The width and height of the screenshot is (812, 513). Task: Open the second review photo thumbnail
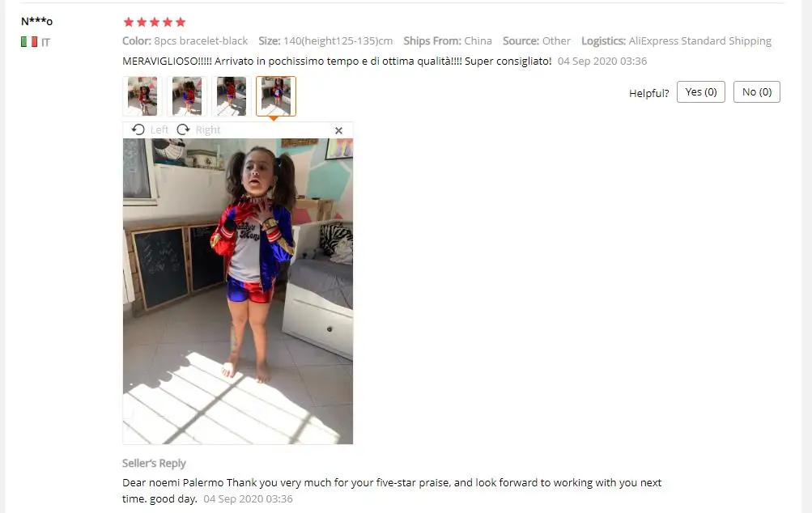coord(187,96)
